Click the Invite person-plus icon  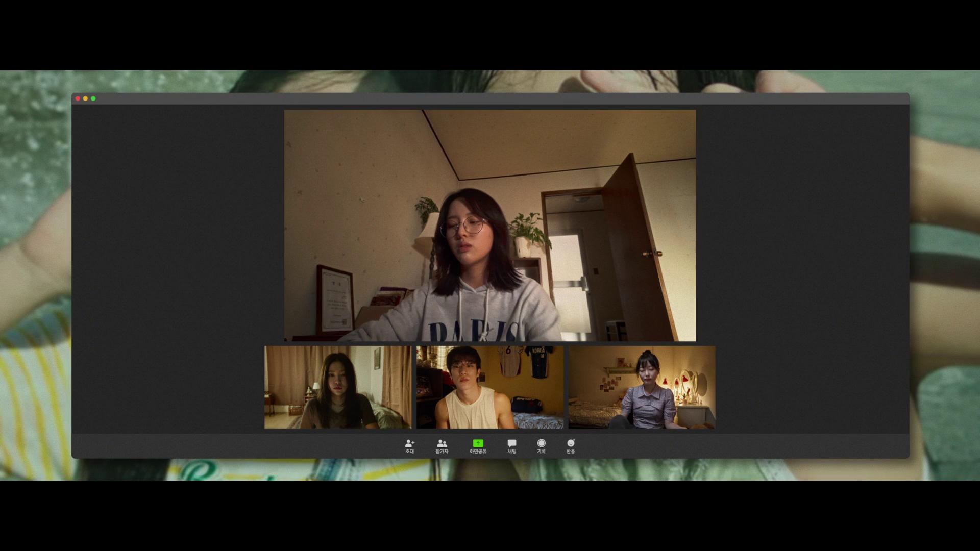[x=409, y=443]
